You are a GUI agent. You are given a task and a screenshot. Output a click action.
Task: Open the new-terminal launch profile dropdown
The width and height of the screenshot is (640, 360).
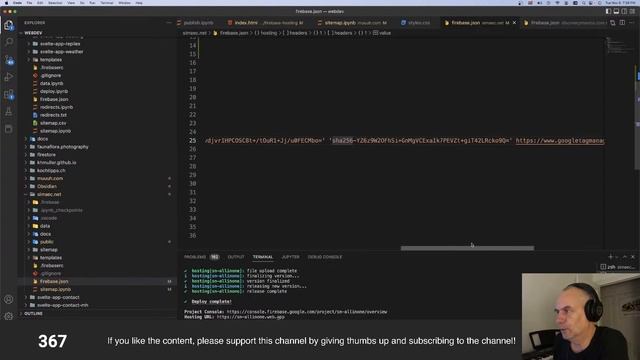click(x=617, y=257)
